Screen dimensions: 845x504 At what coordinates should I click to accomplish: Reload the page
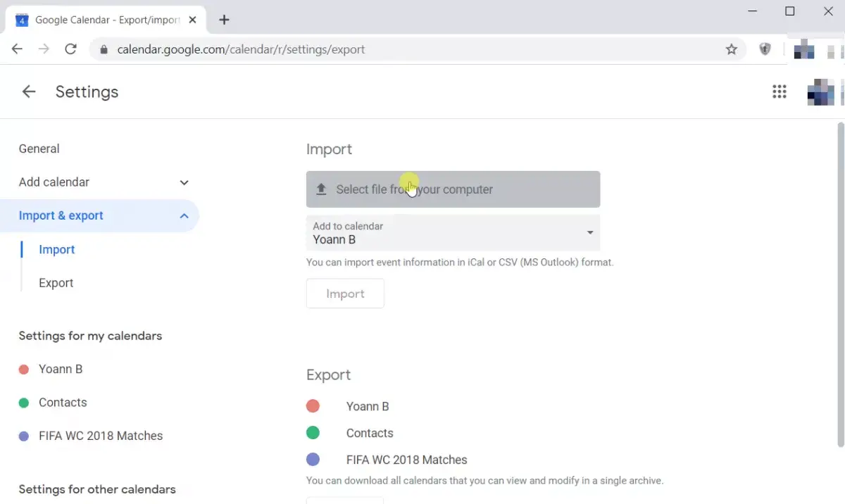pos(70,49)
